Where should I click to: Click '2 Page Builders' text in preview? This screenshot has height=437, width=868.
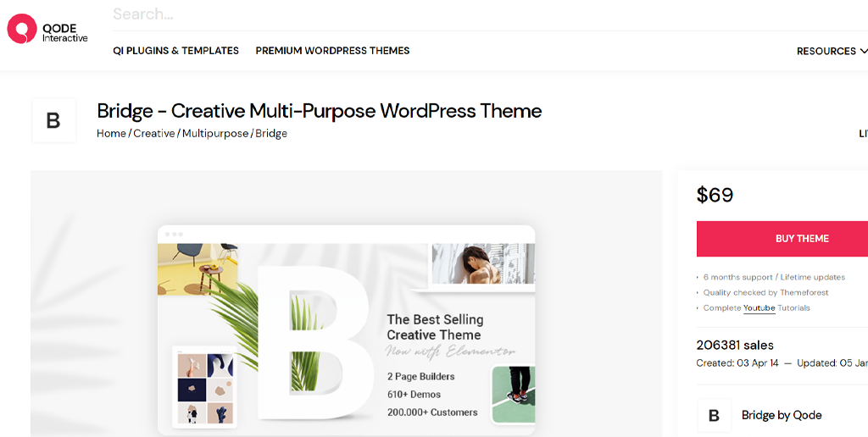(420, 377)
